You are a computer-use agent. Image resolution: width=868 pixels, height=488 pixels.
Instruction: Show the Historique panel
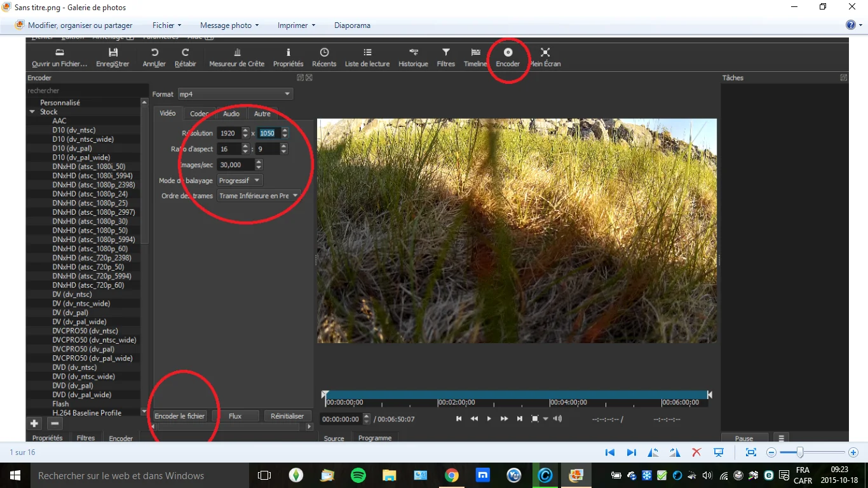pyautogui.click(x=414, y=58)
